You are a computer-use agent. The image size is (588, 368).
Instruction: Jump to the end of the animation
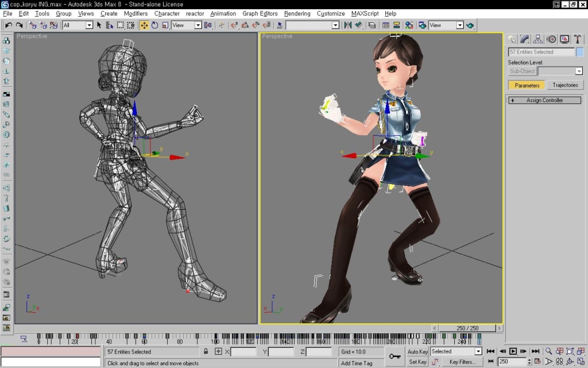pyautogui.click(x=536, y=351)
